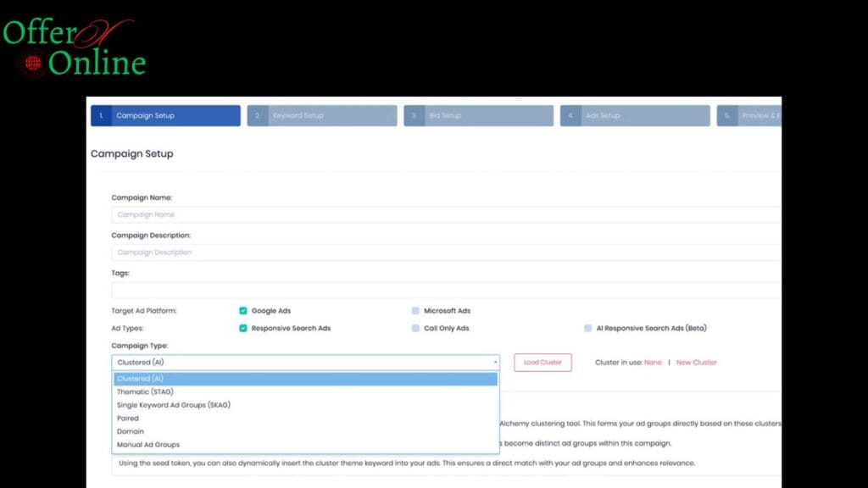Enable the Microsoft Ads checkbox
The width and height of the screenshot is (868, 488).
(x=415, y=311)
